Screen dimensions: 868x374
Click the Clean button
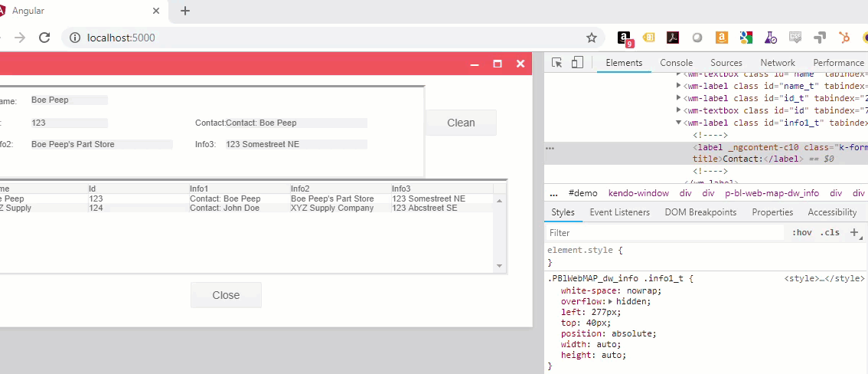[461, 123]
